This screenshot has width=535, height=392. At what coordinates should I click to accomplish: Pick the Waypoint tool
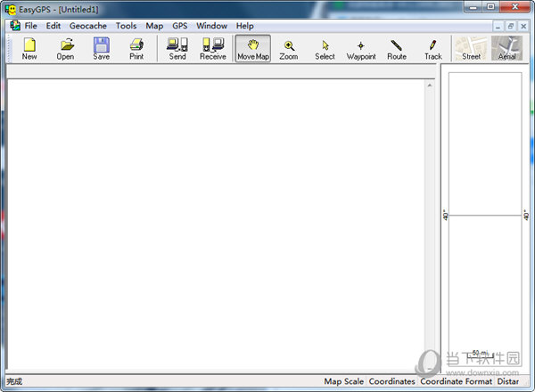(x=361, y=49)
